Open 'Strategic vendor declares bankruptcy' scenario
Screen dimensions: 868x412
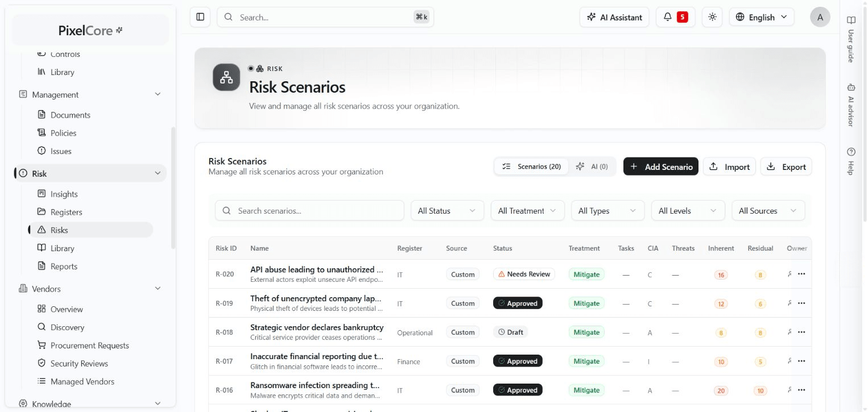[317, 327]
